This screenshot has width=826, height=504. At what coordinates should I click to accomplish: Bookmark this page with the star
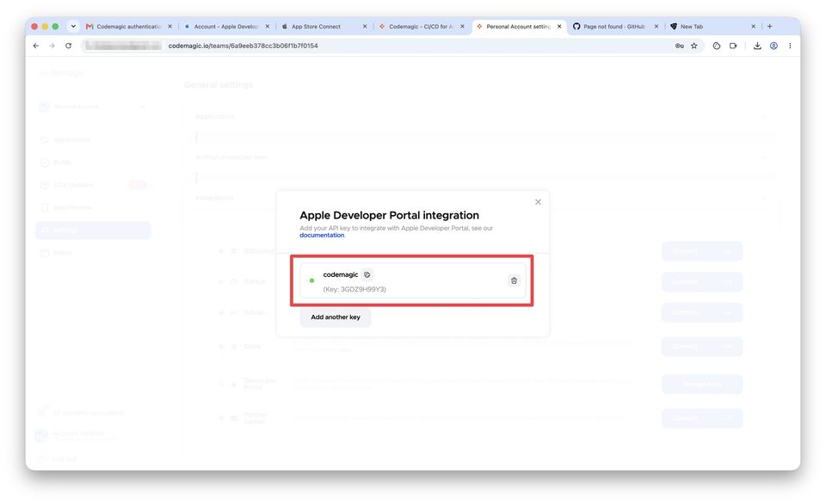(694, 46)
